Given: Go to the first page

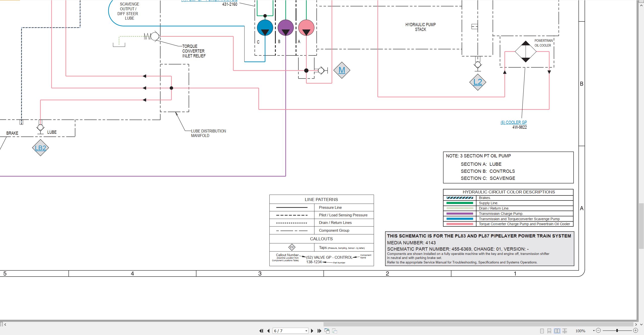Looking at the screenshot, I should (x=261, y=331).
